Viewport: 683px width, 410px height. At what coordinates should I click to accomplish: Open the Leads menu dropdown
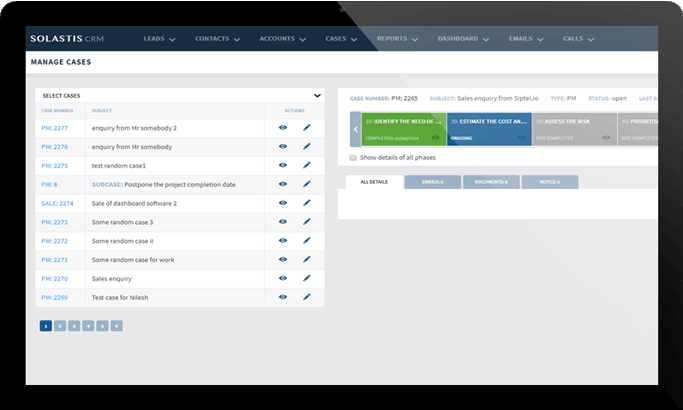[x=159, y=39]
